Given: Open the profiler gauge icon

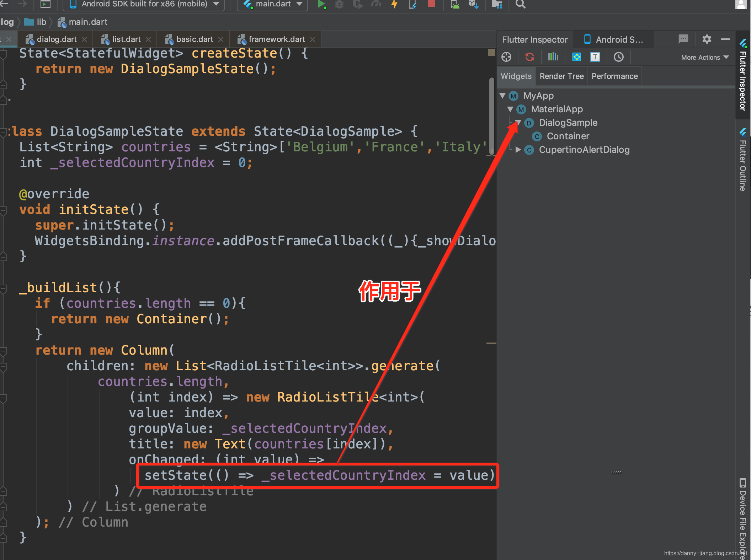Looking at the screenshot, I should 376,4.
